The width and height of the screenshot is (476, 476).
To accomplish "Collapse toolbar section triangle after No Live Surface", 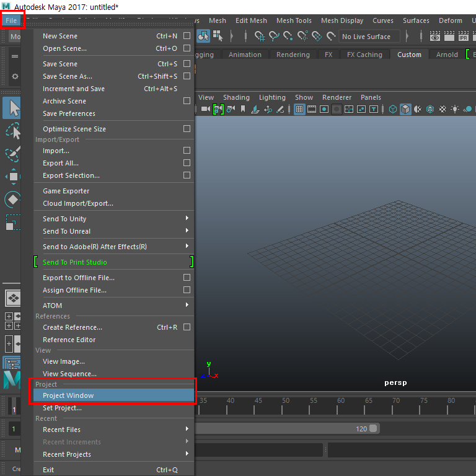I will click(407, 36).
